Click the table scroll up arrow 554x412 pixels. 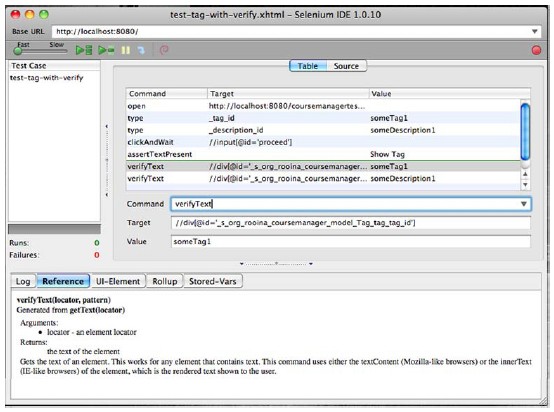525,174
